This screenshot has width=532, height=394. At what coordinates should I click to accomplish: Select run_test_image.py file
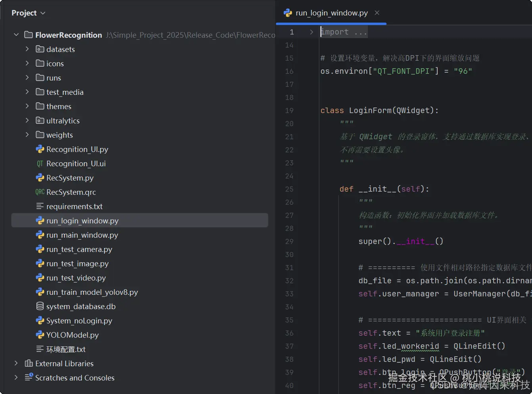click(77, 263)
